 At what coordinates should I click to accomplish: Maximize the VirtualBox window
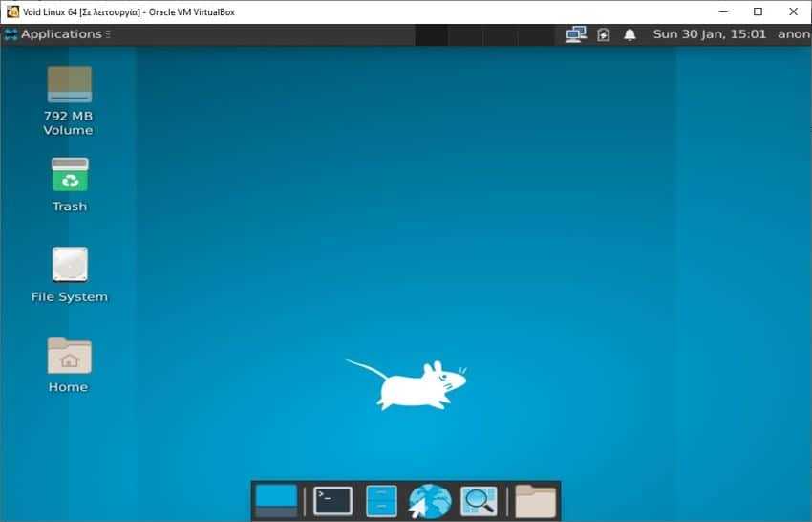(758, 11)
